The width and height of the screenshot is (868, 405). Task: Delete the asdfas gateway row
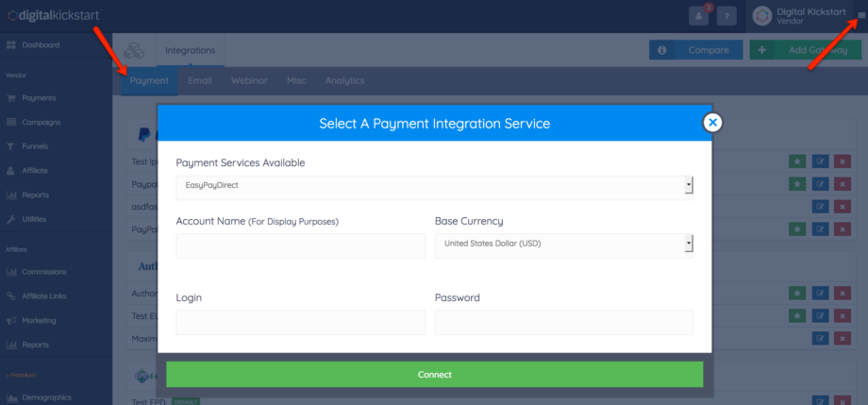point(842,207)
